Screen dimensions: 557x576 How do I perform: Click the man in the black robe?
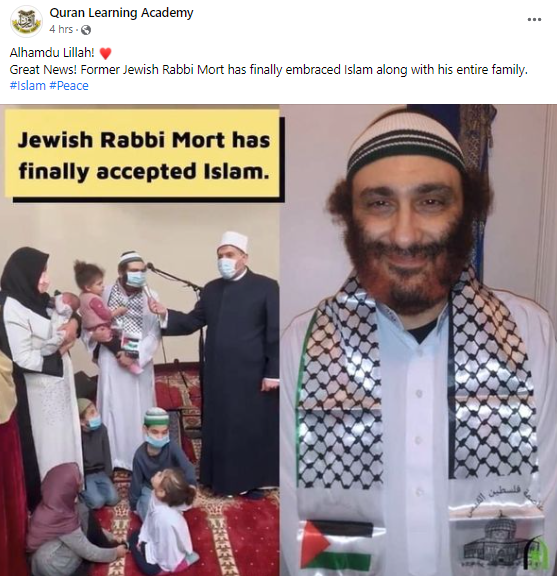click(233, 364)
